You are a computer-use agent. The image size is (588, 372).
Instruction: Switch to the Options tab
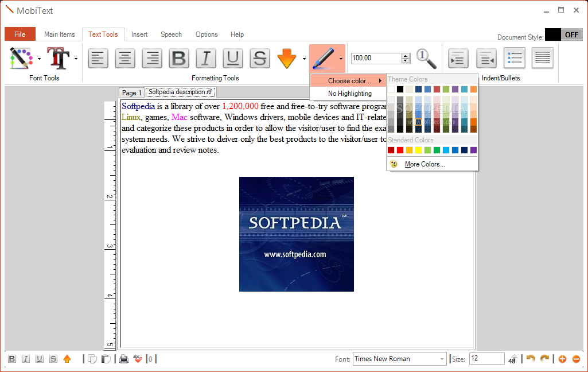click(x=207, y=34)
